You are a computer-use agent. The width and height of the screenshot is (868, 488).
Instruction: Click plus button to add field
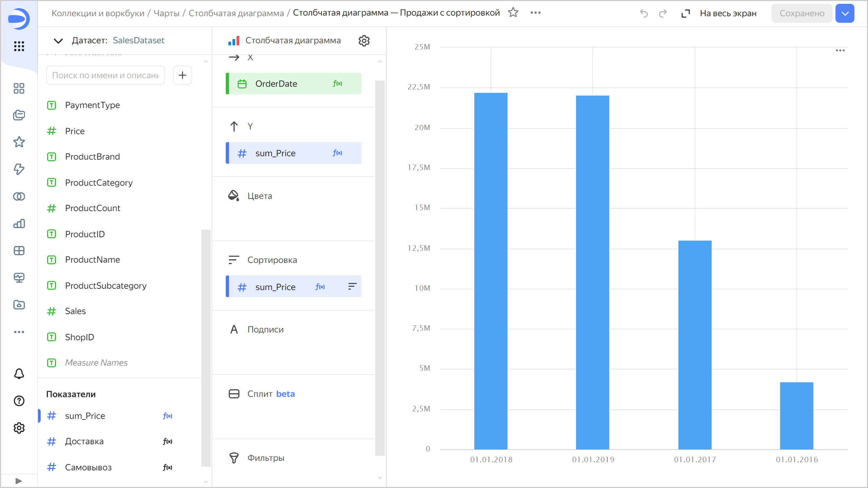pos(182,75)
